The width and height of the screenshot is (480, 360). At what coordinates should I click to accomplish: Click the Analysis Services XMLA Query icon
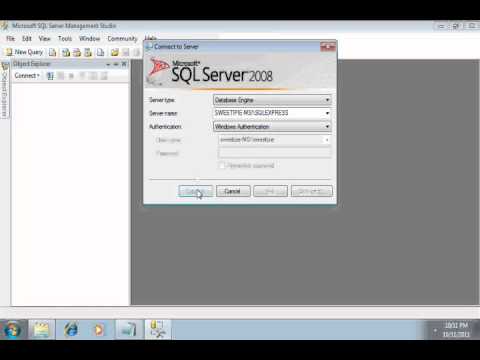(x=88, y=52)
